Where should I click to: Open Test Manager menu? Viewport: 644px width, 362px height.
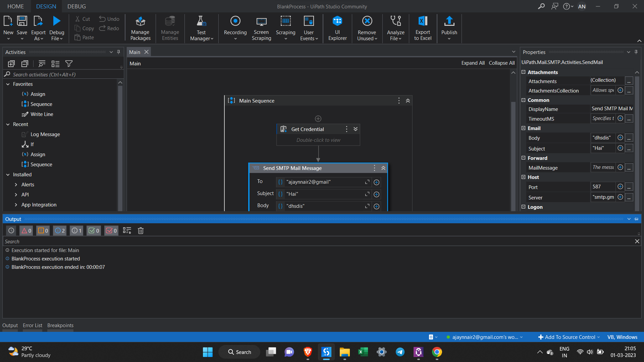(201, 28)
